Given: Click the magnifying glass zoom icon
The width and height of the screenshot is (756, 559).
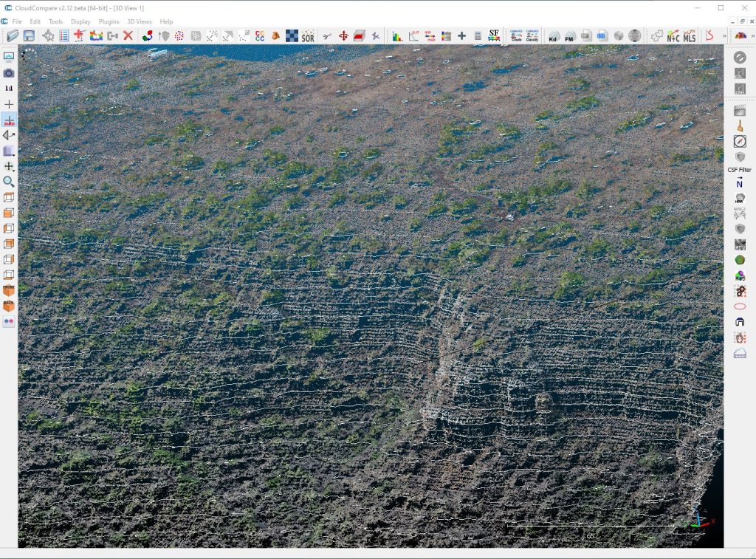Looking at the screenshot, I should click(x=9, y=182).
